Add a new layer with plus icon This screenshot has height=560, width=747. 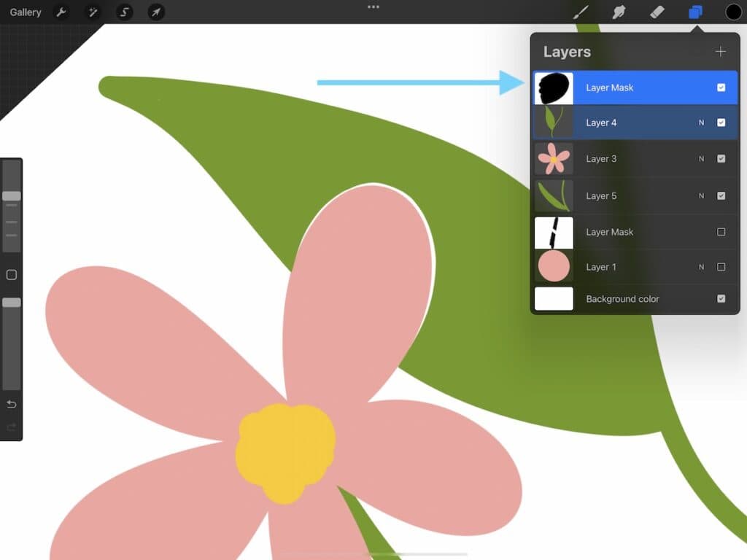point(721,52)
